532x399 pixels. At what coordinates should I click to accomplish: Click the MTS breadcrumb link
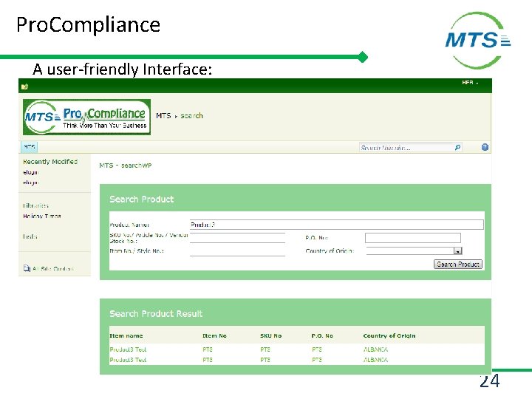click(x=163, y=116)
